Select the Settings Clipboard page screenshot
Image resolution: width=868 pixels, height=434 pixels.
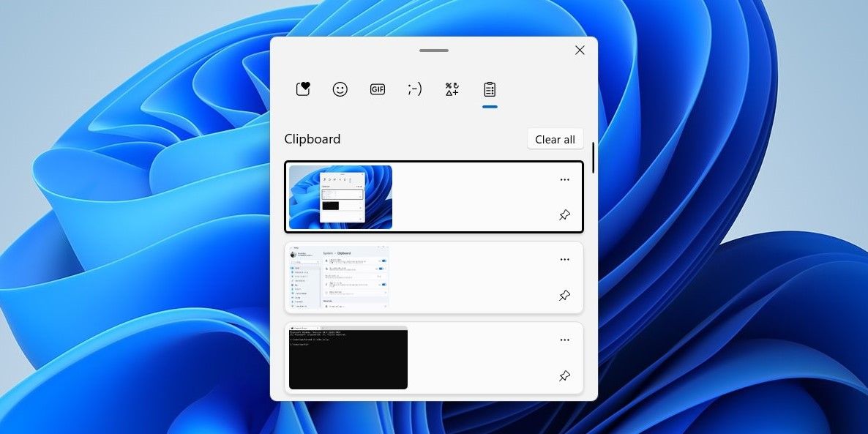coord(433,277)
